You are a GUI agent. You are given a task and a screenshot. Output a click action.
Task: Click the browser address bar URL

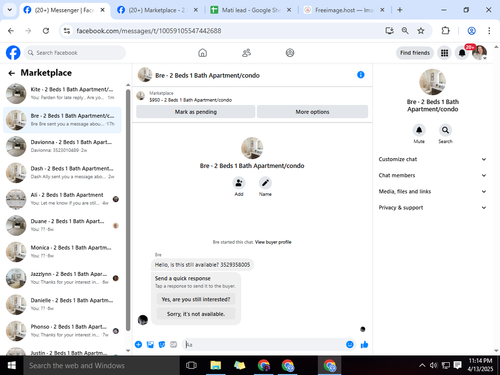click(149, 31)
